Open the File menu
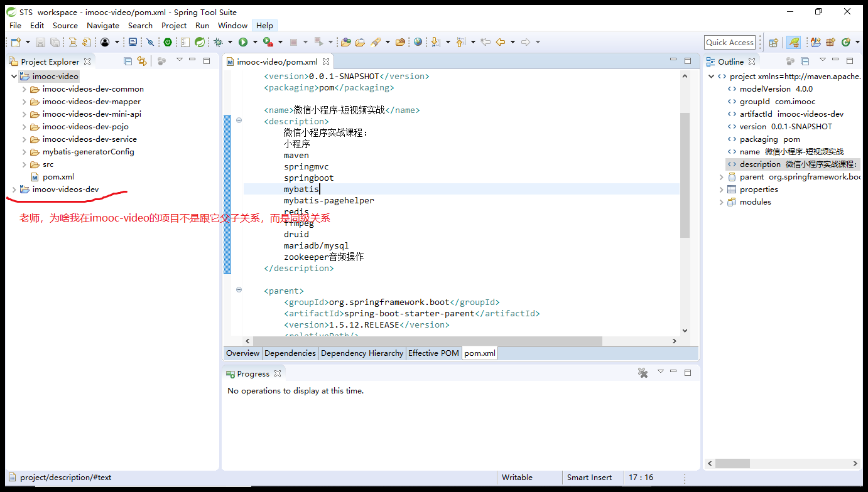Image resolution: width=868 pixels, height=492 pixels. [15, 25]
